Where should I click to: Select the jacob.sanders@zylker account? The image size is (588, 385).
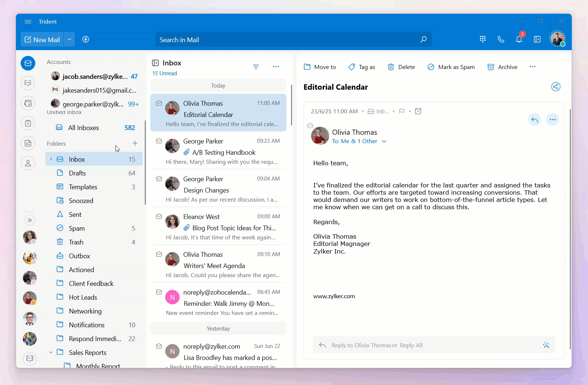coord(94,76)
